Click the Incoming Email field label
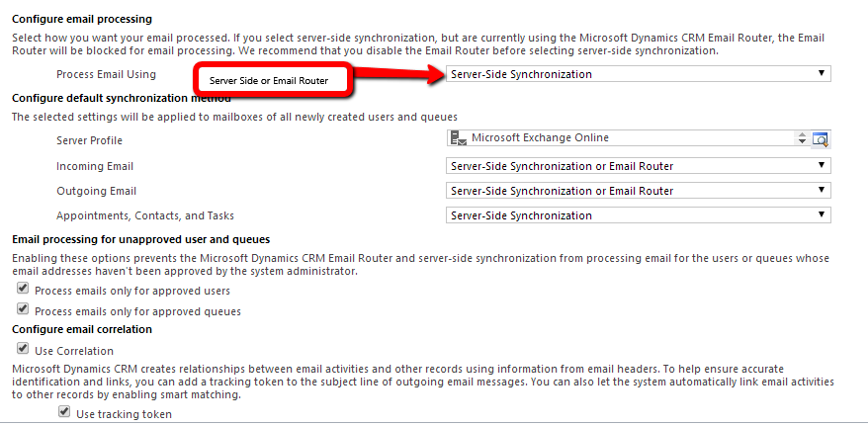Image resolution: width=868 pixels, height=426 pixels. tap(94, 166)
